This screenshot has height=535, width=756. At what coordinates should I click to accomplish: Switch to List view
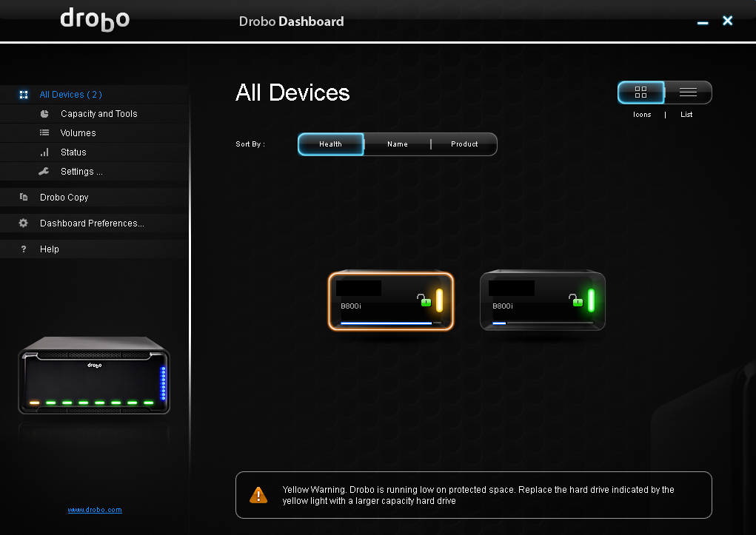[x=688, y=92]
